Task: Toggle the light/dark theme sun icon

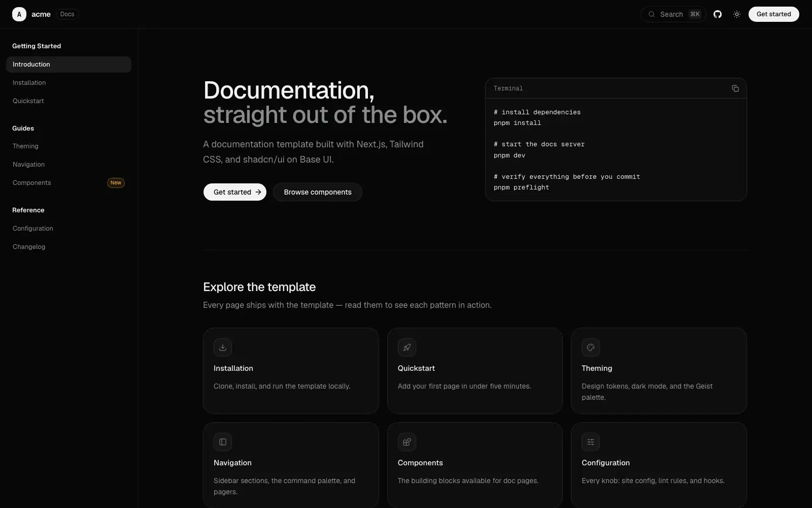Action: [x=737, y=14]
